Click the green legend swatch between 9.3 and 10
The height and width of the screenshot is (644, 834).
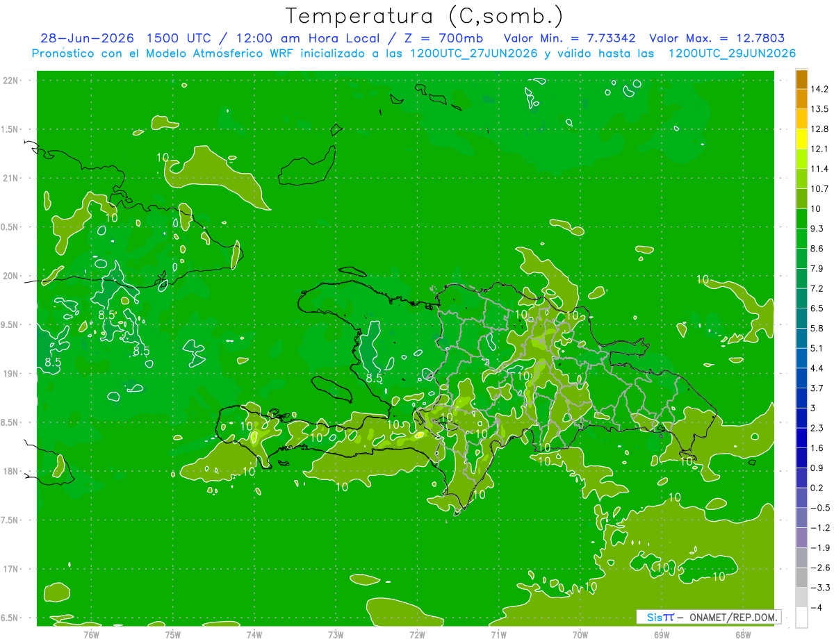[801, 219]
